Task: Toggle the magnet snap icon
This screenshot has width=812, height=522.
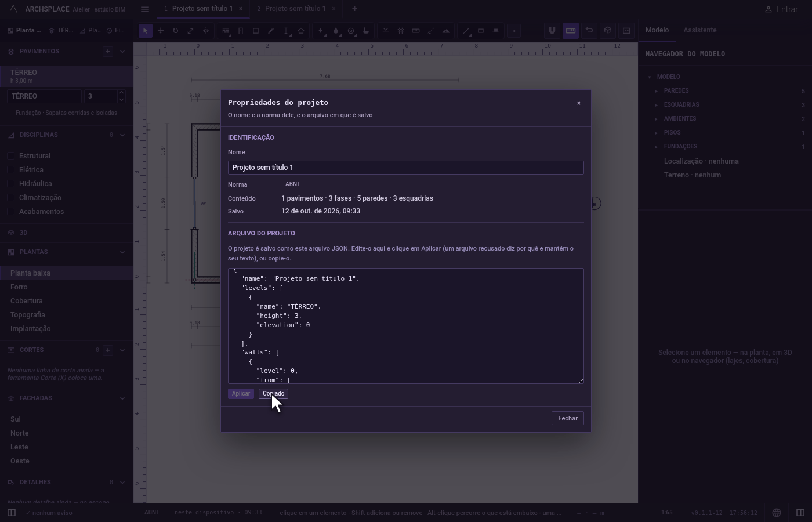Action: click(552, 31)
